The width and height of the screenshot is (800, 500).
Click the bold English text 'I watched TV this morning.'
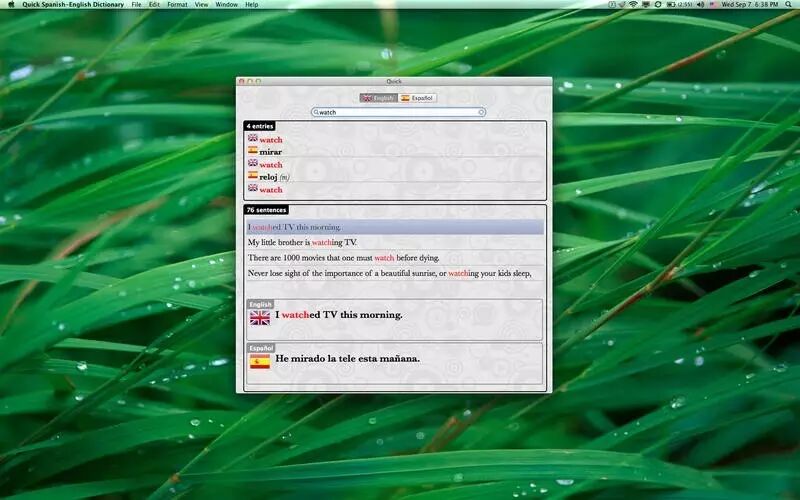(339, 315)
